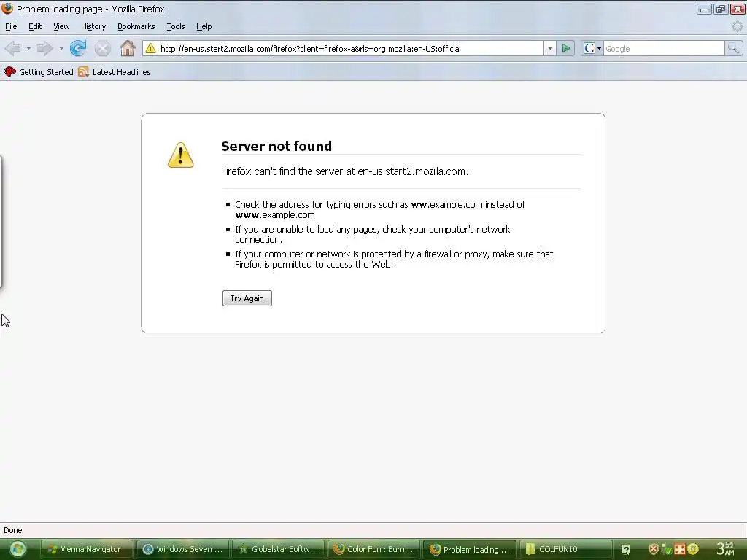Open the Back button history dropdown

[28, 49]
